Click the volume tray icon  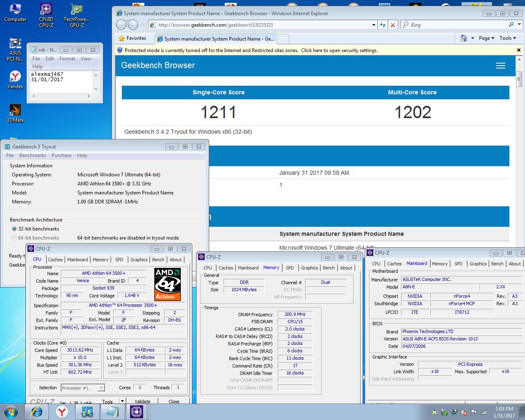click(x=464, y=412)
